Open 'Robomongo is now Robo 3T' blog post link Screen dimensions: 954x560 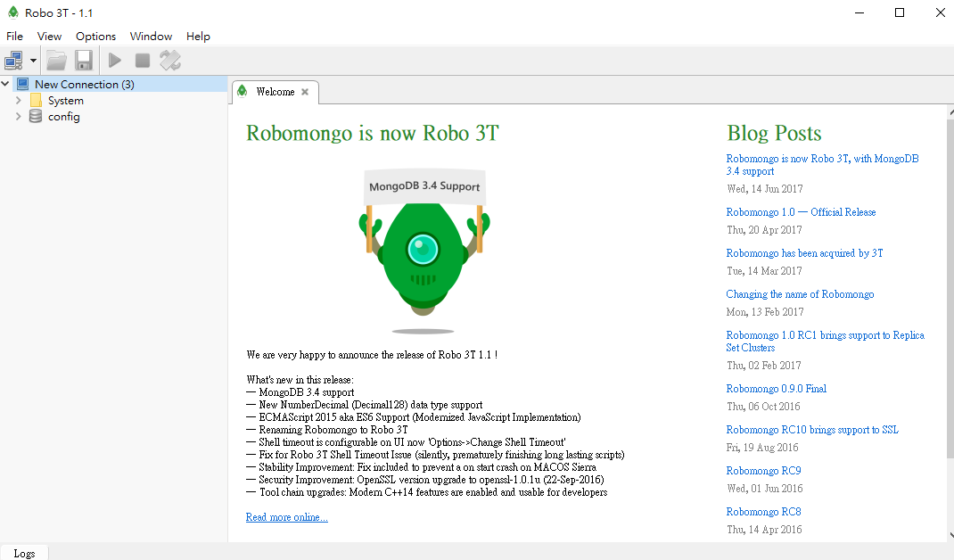[822, 165]
